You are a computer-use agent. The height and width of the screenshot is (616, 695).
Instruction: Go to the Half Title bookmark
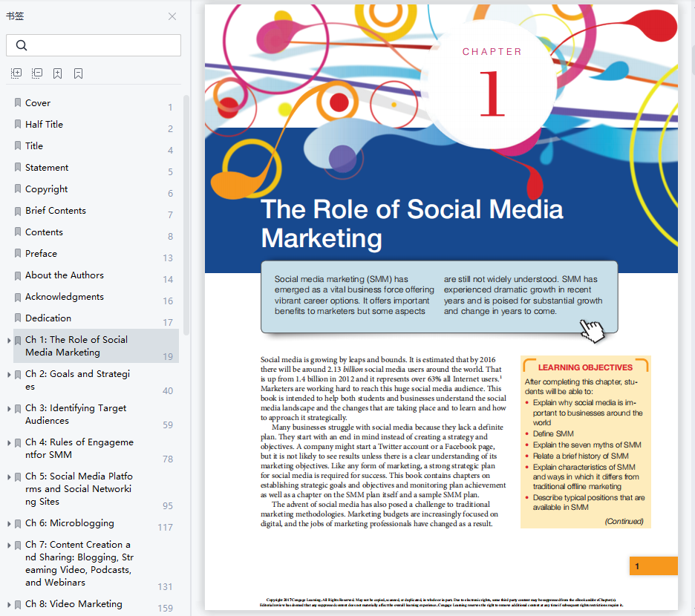44,125
